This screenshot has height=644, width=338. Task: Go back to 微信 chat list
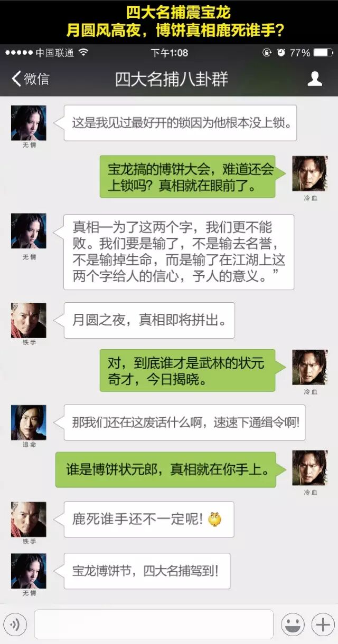point(30,79)
